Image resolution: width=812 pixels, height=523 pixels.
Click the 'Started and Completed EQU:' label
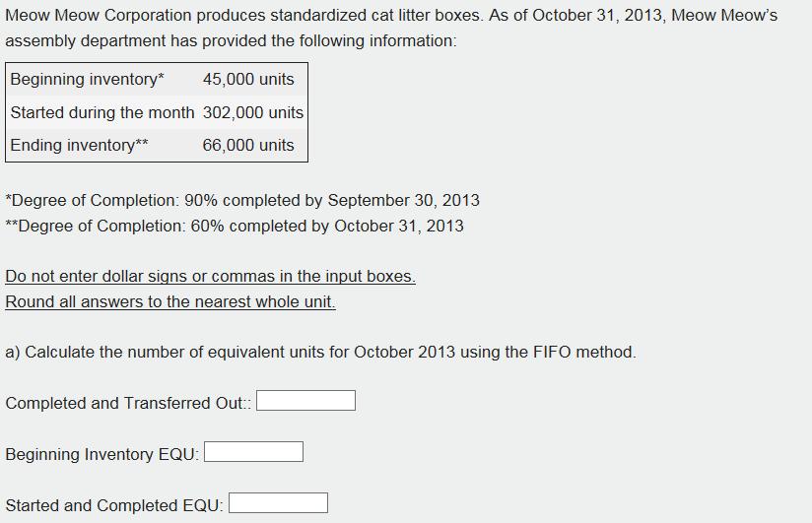pyautogui.click(x=114, y=505)
